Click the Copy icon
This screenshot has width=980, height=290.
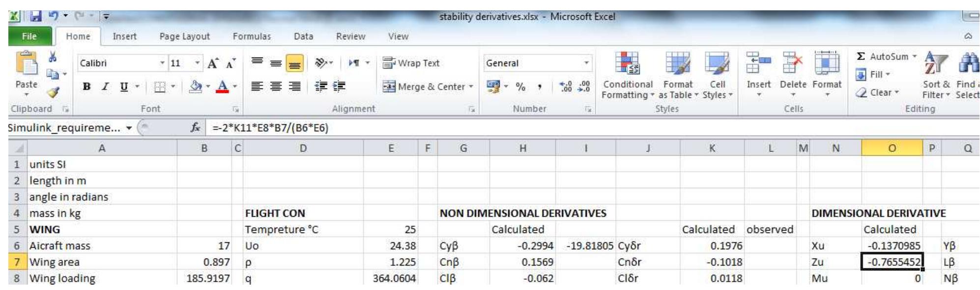(52, 74)
